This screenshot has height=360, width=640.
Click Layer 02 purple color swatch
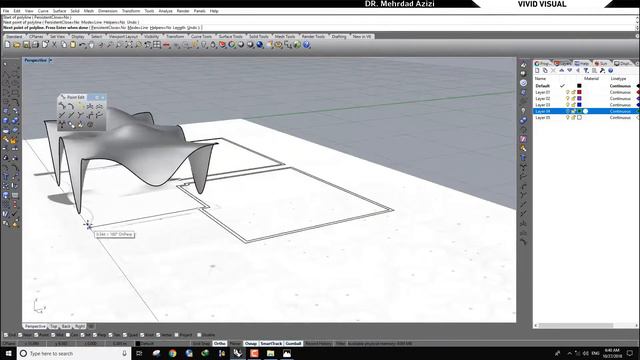click(x=579, y=98)
